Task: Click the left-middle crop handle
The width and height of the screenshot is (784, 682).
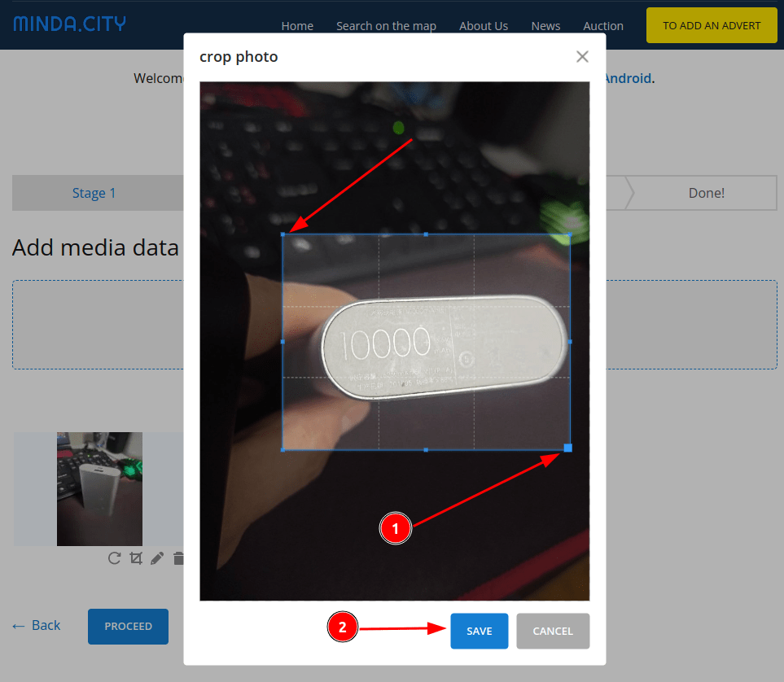Action: (x=283, y=342)
